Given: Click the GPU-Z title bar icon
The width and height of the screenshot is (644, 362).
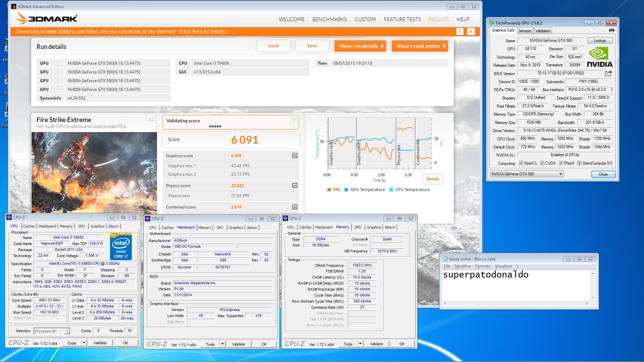Looking at the screenshot, I should coord(492,23).
